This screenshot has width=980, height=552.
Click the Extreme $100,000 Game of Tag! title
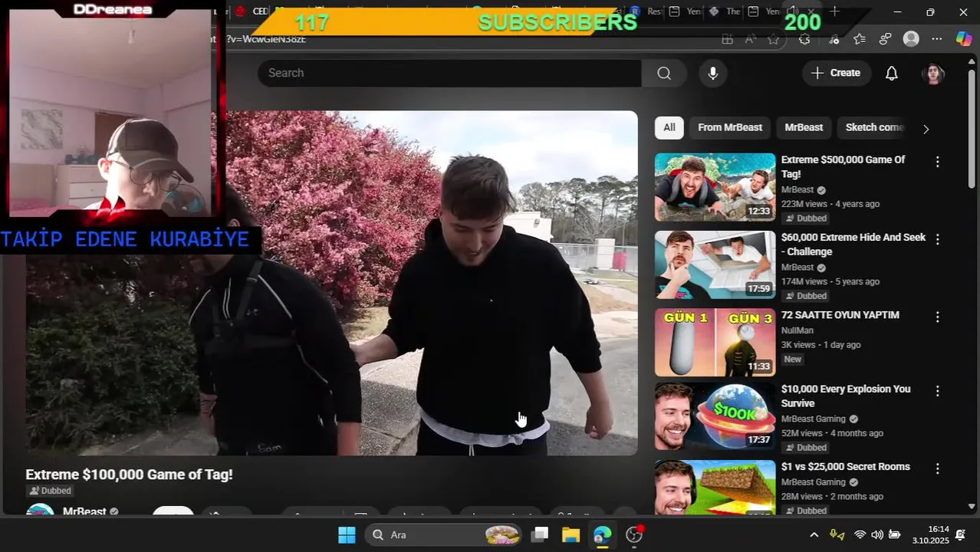pyautogui.click(x=129, y=475)
